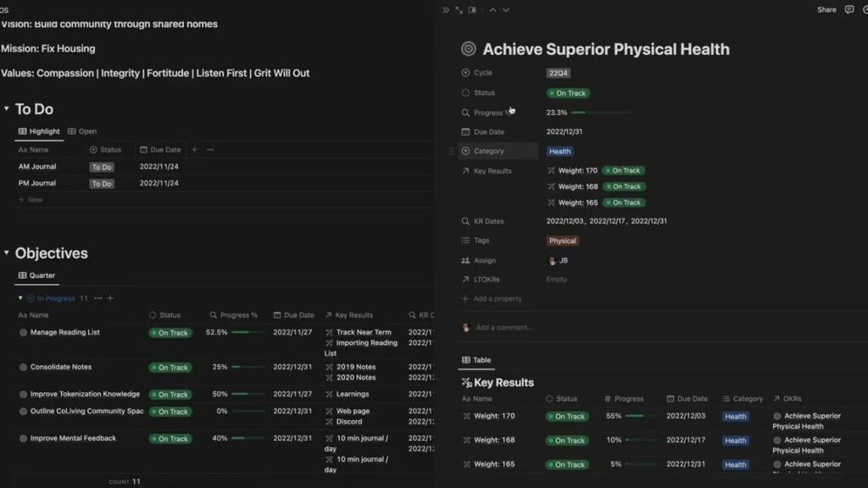
Task: Switch to the Open view tab
Action: click(82, 131)
